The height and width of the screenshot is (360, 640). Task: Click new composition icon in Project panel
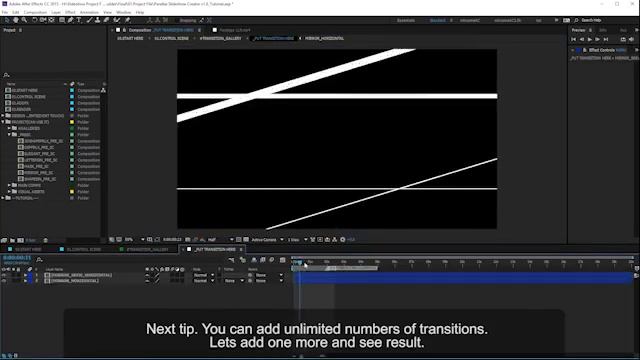click(20, 240)
